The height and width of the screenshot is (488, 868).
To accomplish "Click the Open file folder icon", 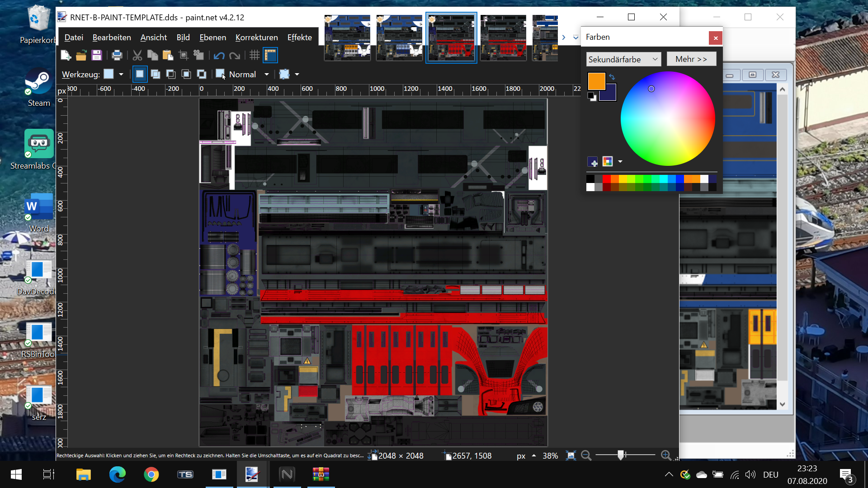I will [x=81, y=56].
